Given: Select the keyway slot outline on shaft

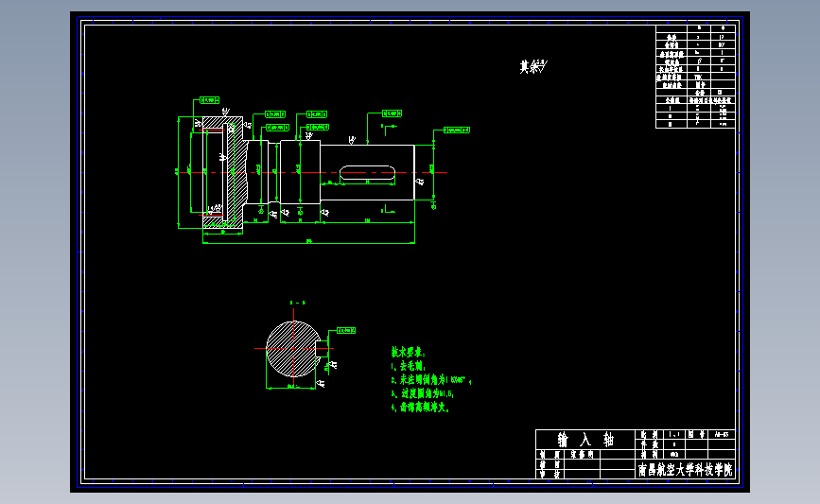Looking at the screenshot, I should (368, 172).
